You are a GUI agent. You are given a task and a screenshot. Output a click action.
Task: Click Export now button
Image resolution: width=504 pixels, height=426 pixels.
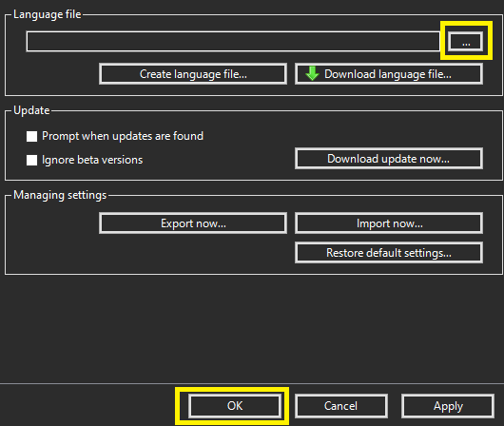coord(193,223)
